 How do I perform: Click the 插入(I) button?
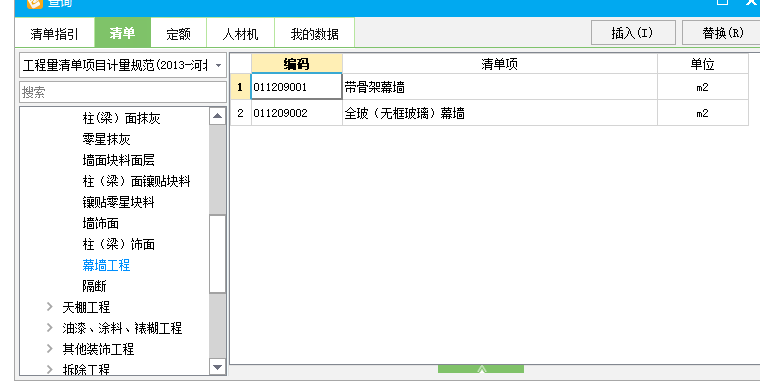click(x=633, y=32)
